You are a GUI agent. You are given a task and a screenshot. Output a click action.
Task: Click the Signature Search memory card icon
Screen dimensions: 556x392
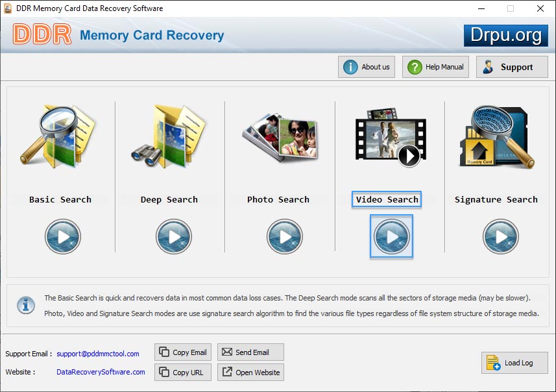pyautogui.click(x=496, y=136)
